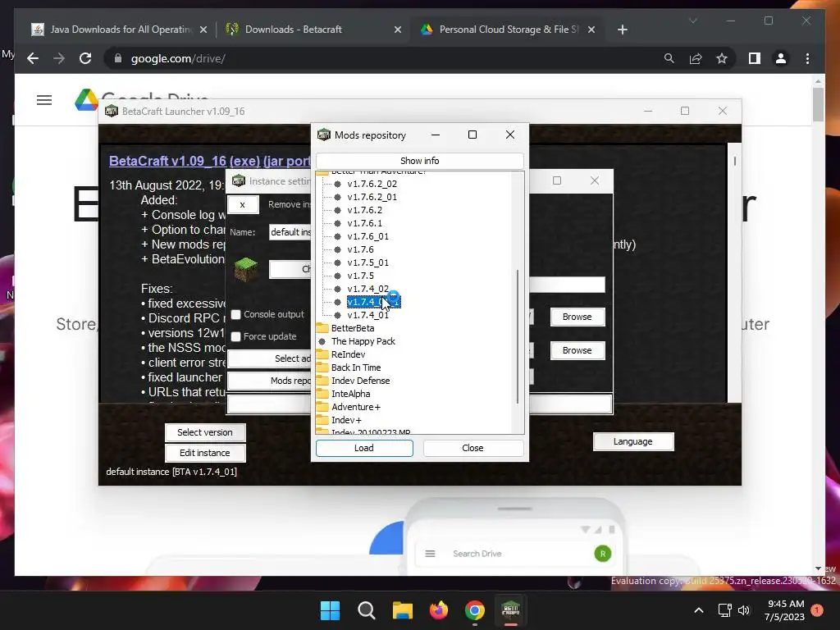Click the upper Browse button
Screen dimensions: 840x630
[x=577, y=317]
